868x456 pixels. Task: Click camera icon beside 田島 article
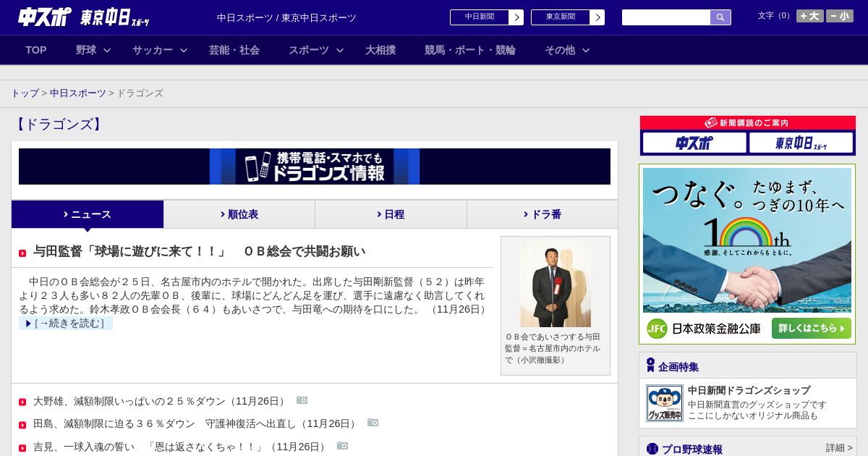point(373,423)
